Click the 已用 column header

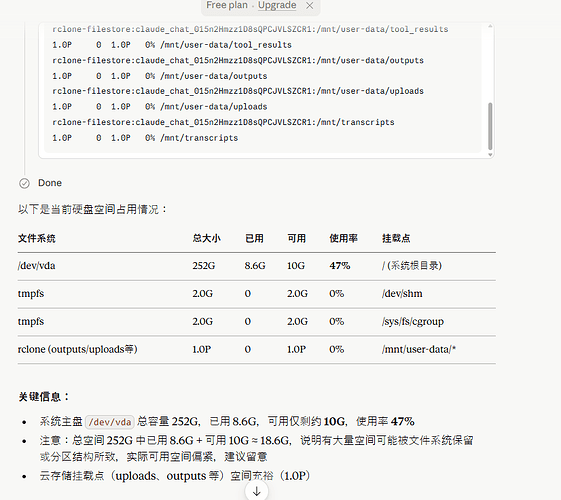click(254, 238)
